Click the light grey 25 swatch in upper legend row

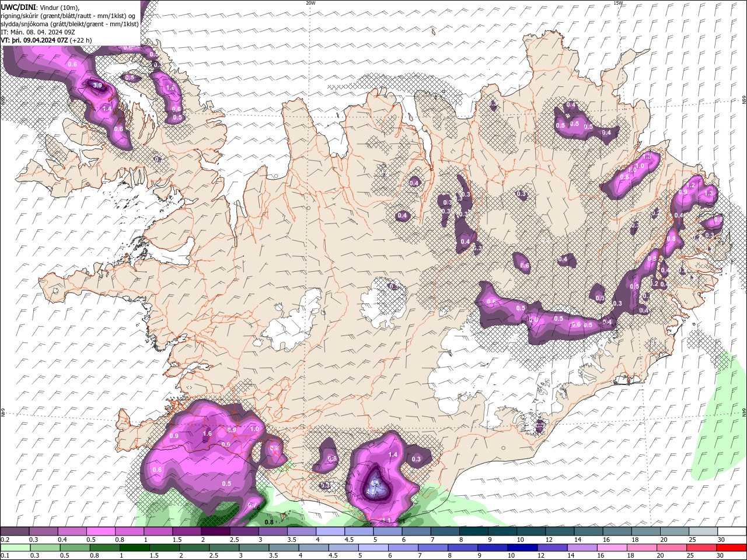703,531
